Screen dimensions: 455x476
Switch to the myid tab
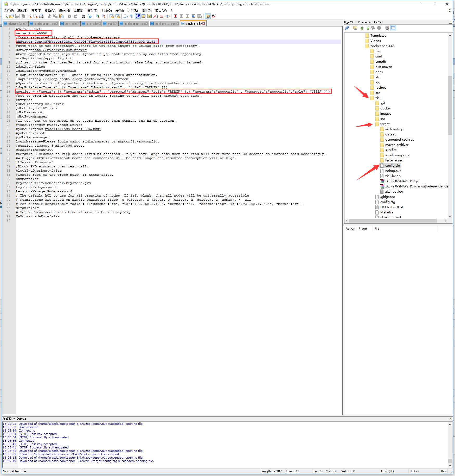[111, 24]
